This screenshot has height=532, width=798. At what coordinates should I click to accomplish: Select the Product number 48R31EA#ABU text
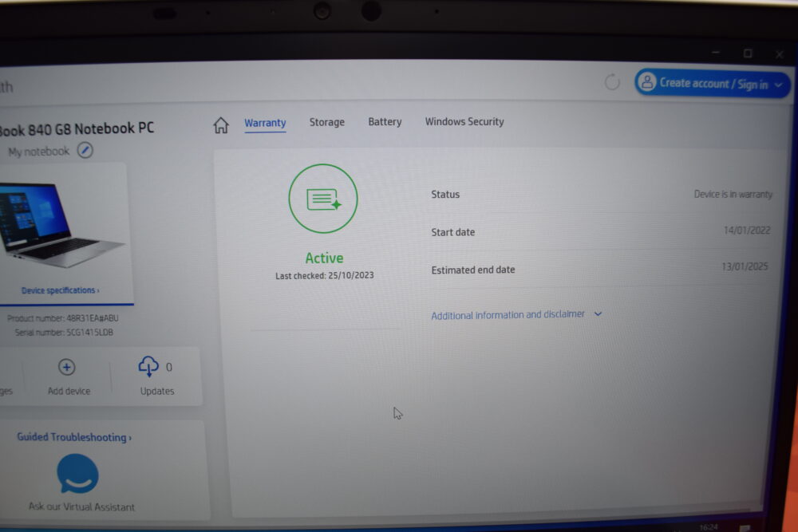(x=62, y=318)
